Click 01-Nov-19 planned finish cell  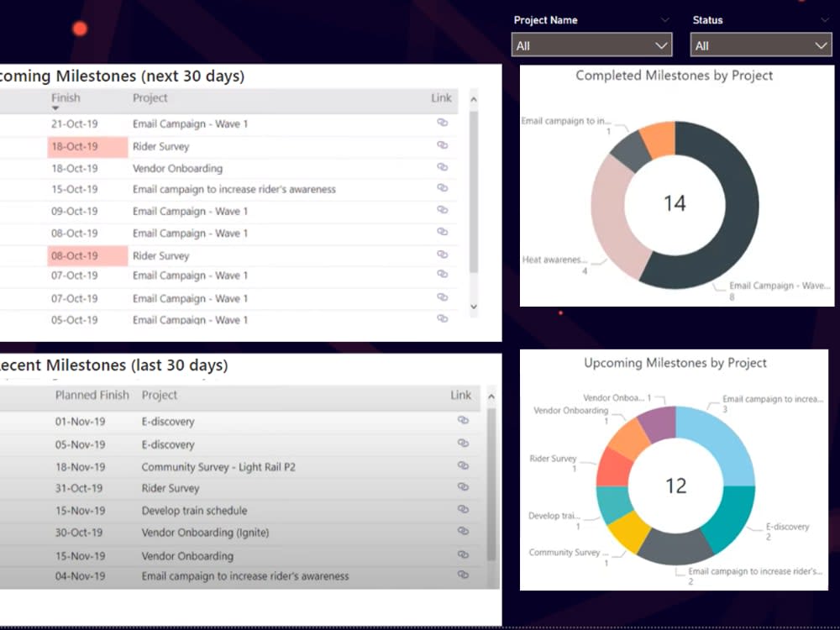pos(81,422)
